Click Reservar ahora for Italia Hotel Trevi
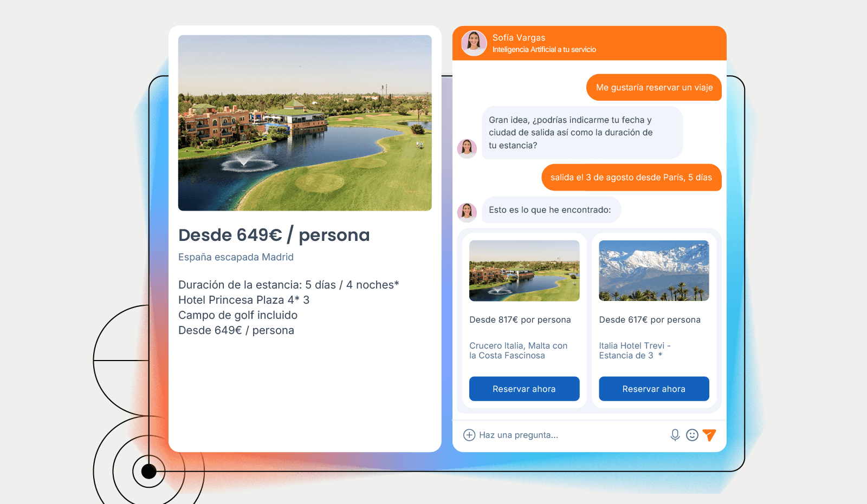Image resolution: width=867 pixels, height=504 pixels. point(654,389)
